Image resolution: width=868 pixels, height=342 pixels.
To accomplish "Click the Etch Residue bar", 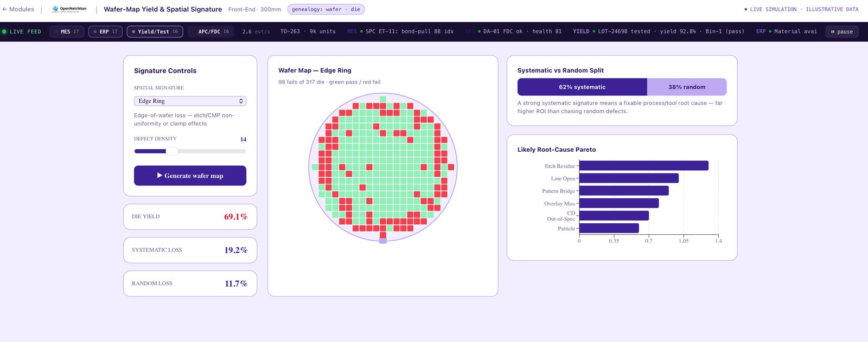I will tap(644, 166).
